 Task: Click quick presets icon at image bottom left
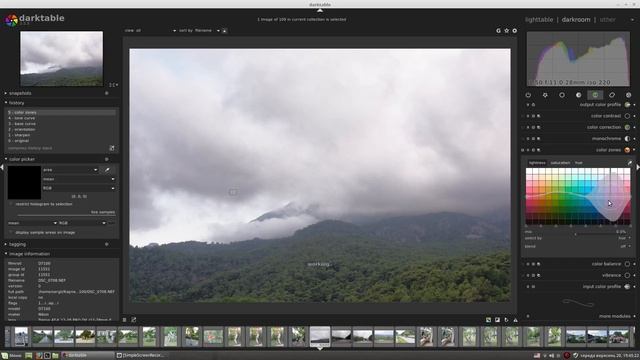click(x=124, y=320)
